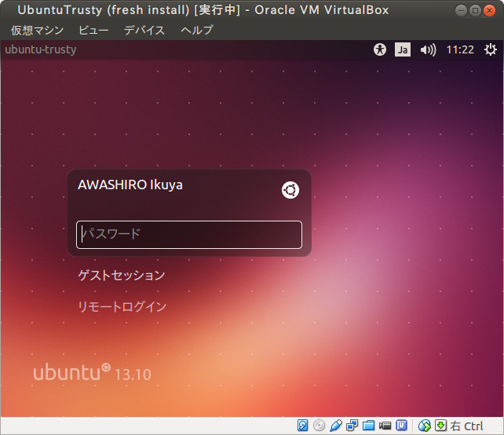Click the network adapters status icon

352,426
